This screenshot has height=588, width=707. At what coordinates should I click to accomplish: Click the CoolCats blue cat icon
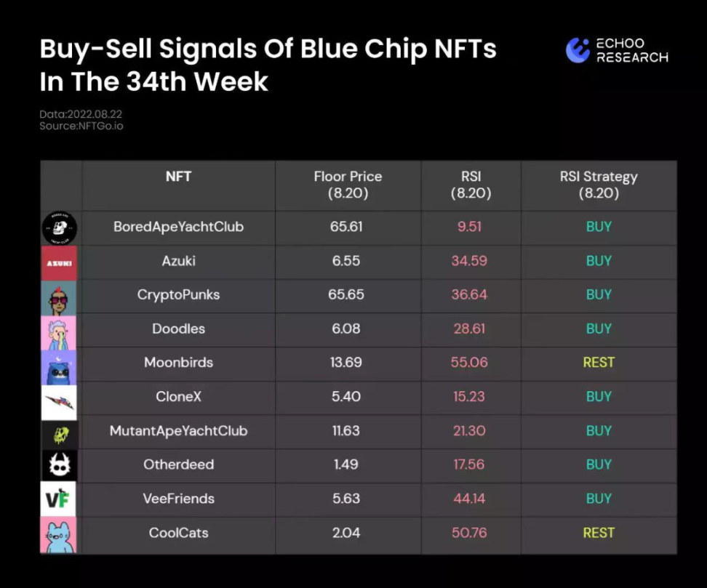pyautogui.click(x=59, y=534)
